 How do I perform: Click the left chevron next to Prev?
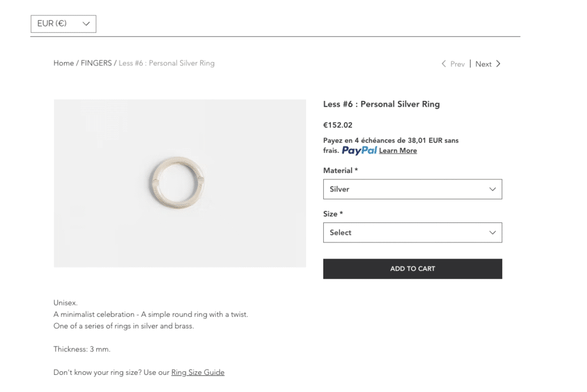tap(443, 64)
